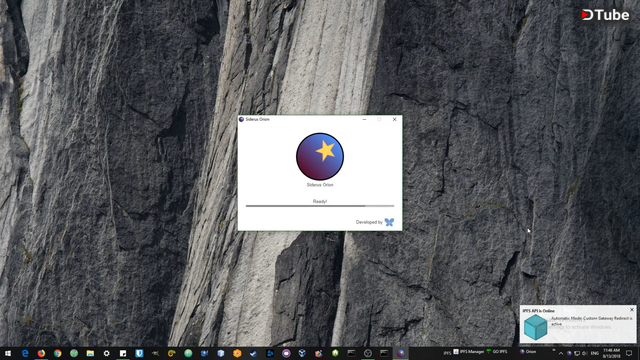
Task: Dismiss the IPFS API is Online notification
Action: tap(632, 310)
